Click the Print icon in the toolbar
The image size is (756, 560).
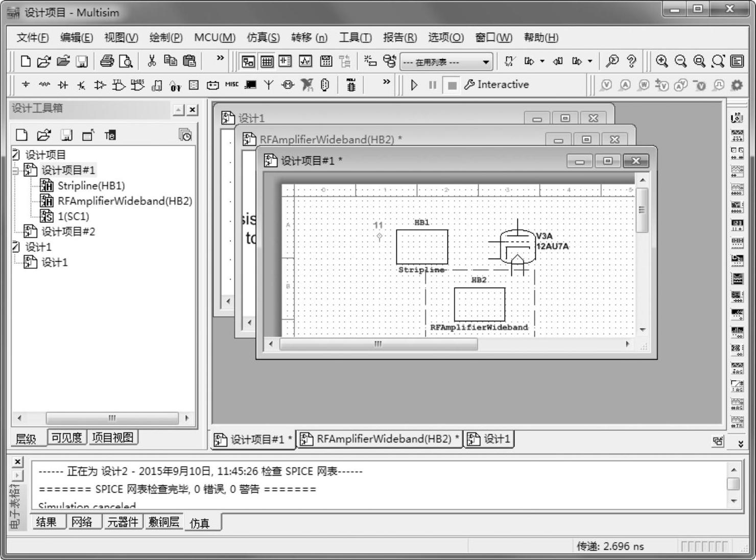(107, 61)
